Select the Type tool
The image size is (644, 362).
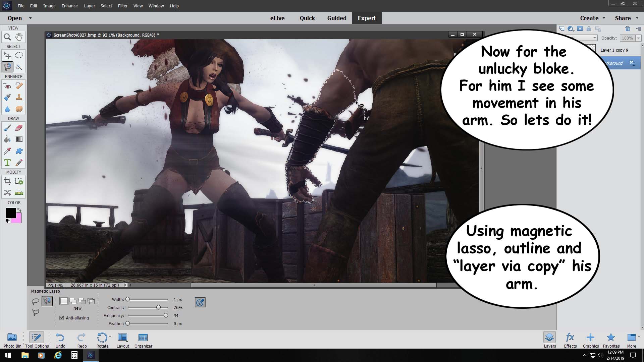click(7, 163)
